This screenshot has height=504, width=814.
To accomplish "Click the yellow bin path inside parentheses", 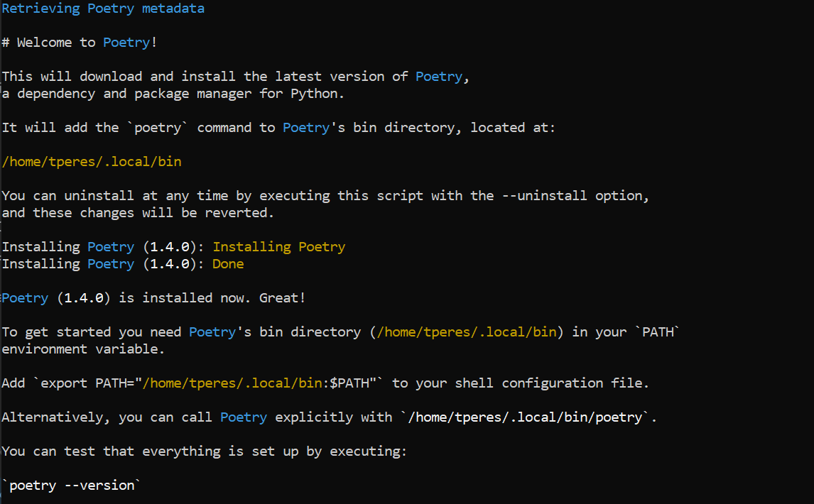I will click(x=467, y=332).
